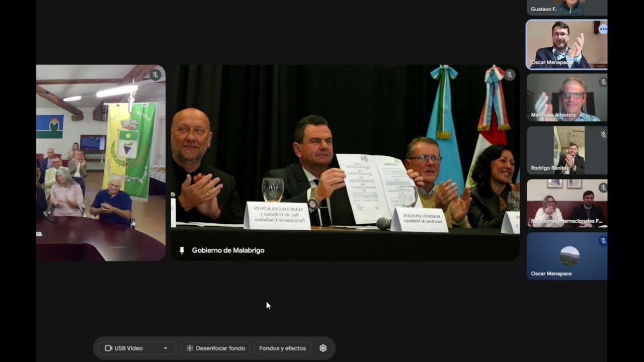Open video settings gear icon
This screenshot has height=362, width=644.
click(x=323, y=348)
